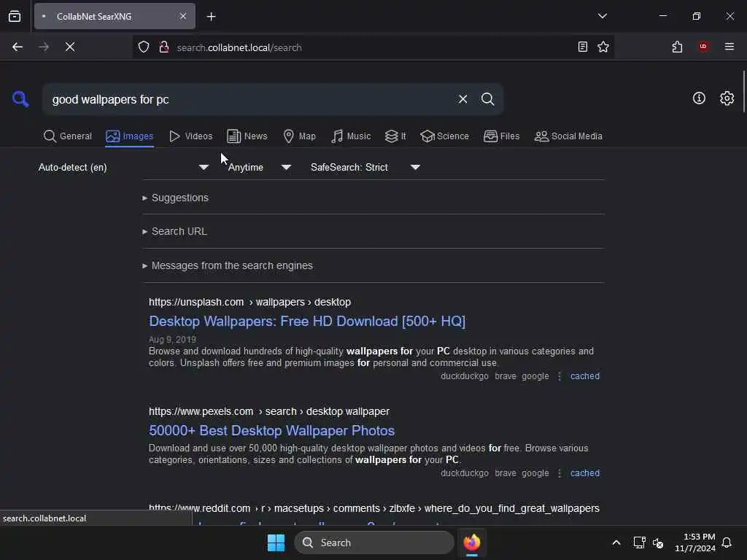Open the clock showing 1:53 PM
747x560 pixels.
coord(695,542)
